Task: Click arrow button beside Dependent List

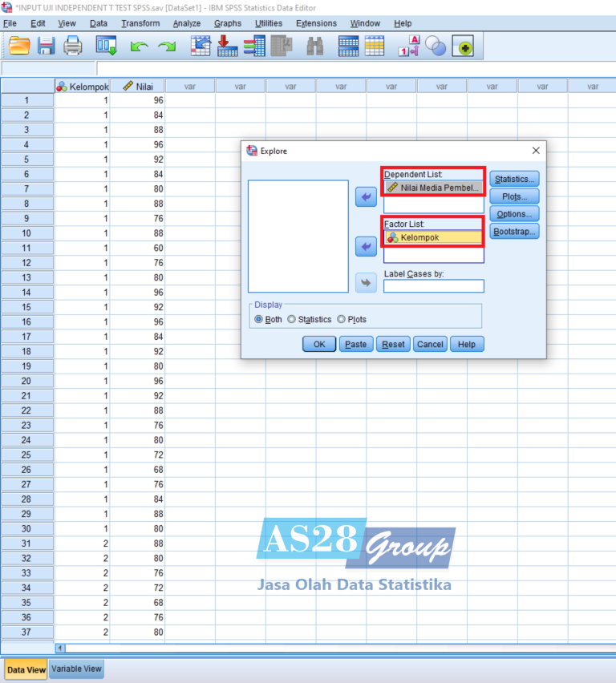Action: (x=366, y=196)
